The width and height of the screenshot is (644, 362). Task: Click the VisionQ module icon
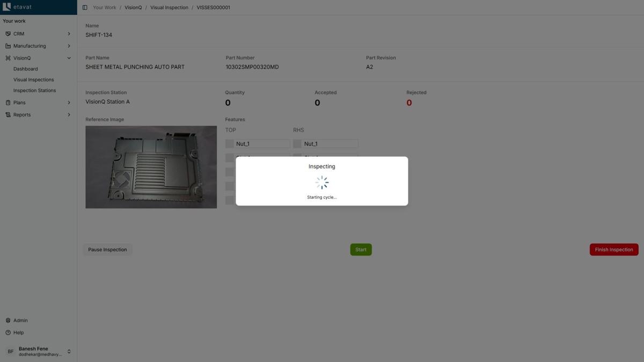point(8,57)
